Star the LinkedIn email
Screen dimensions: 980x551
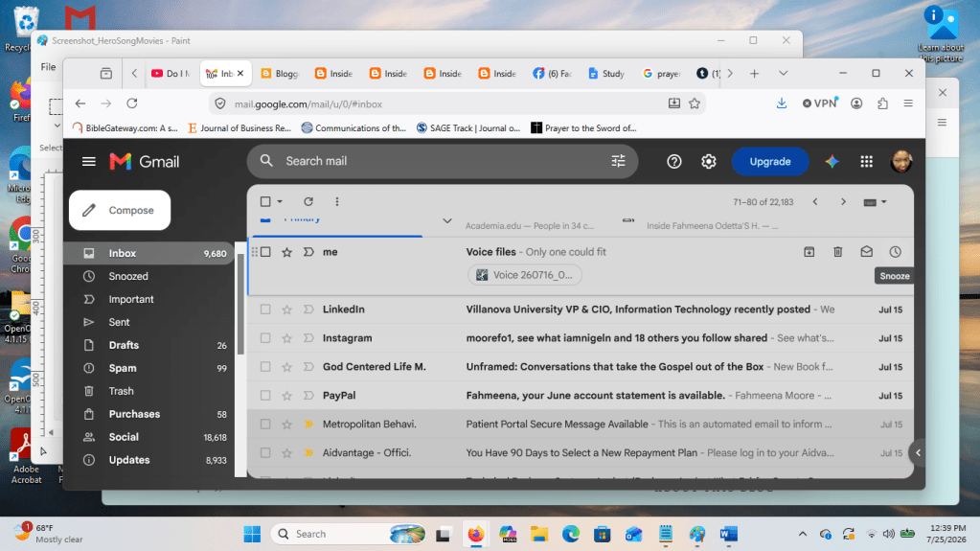coord(286,310)
